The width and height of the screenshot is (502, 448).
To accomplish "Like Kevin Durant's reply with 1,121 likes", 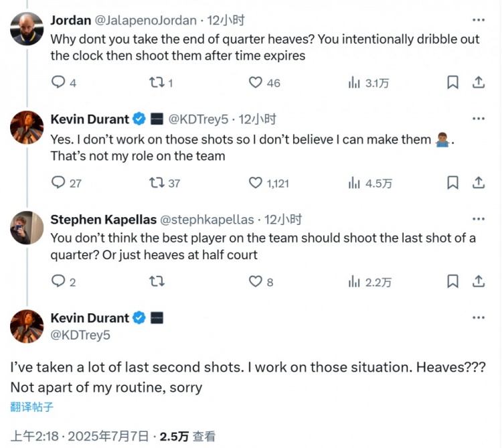I will pyautogui.click(x=256, y=182).
